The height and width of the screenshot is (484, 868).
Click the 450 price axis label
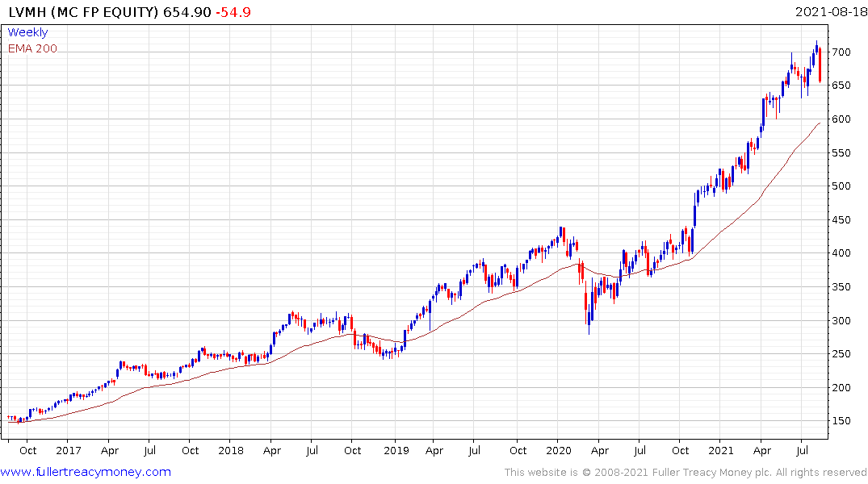tap(841, 219)
